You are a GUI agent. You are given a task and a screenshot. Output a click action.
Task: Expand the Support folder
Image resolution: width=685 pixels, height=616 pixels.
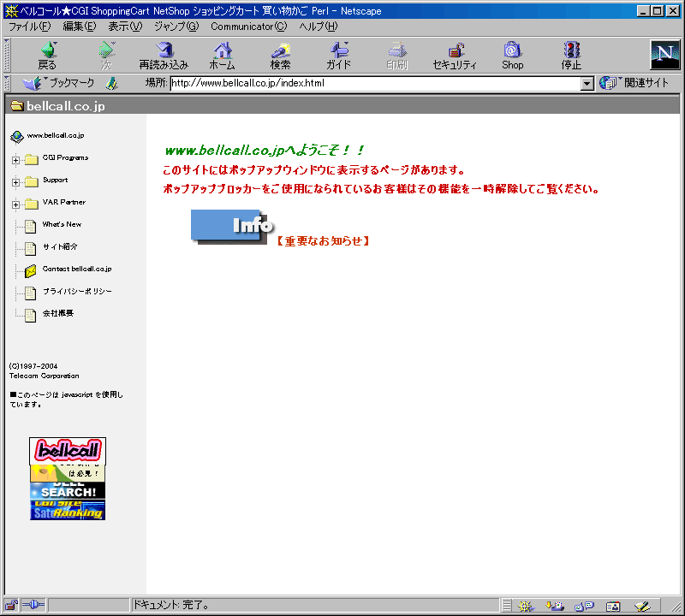pyautogui.click(x=15, y=182)
